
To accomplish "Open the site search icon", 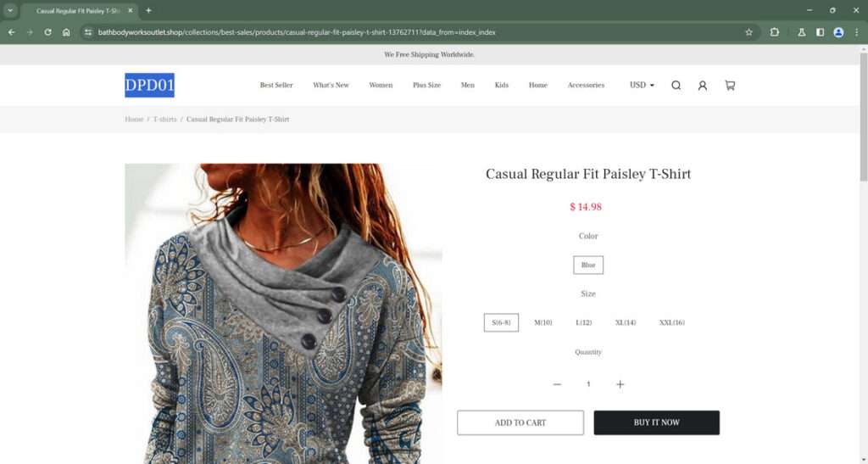I will click(676, 86).
